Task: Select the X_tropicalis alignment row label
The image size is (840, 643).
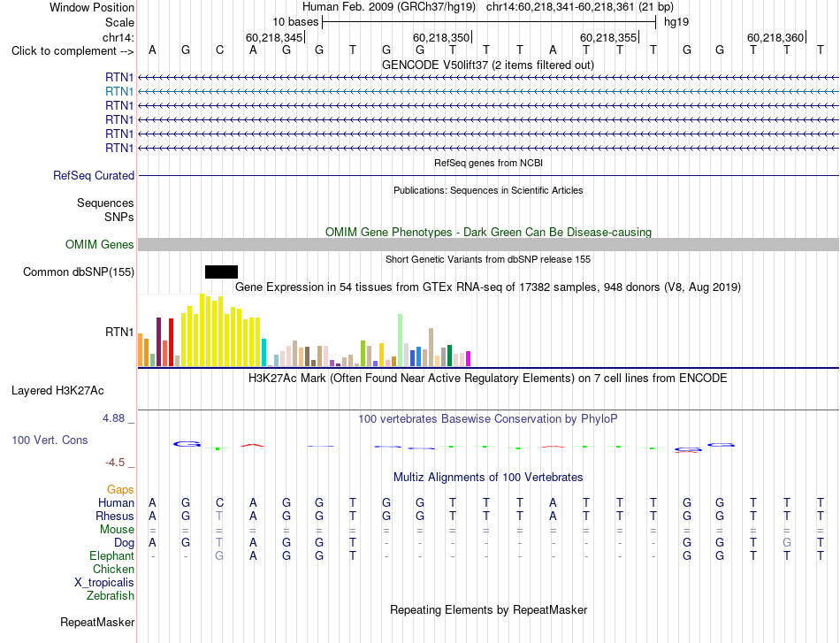Action: point(104,583)
